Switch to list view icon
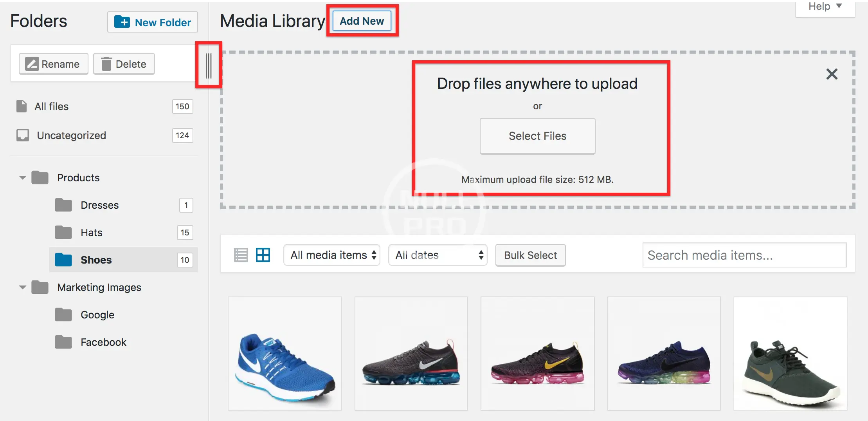Image resolution: width=868 pixels, height=421 pixels. [241, 255]
